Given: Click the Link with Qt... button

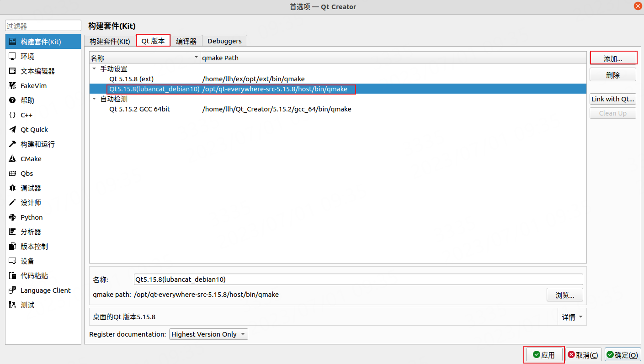Looking at the screenshot, I should [x=613, y=99].
